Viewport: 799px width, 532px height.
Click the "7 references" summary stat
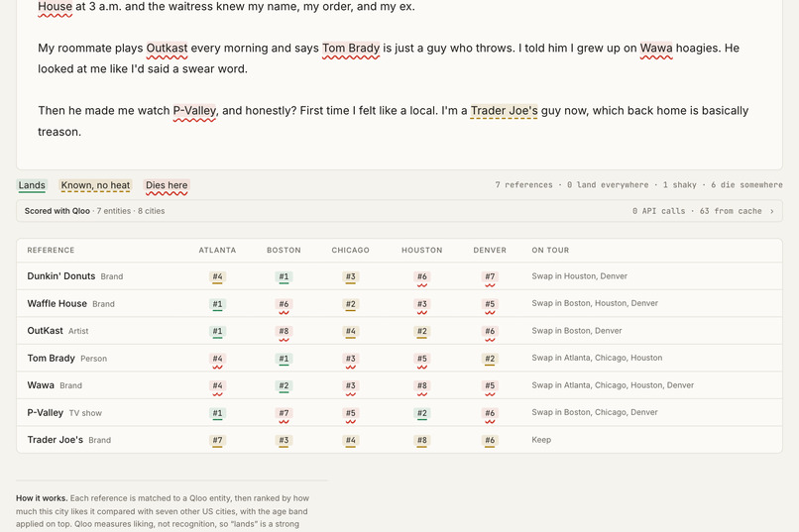[523, 185]
